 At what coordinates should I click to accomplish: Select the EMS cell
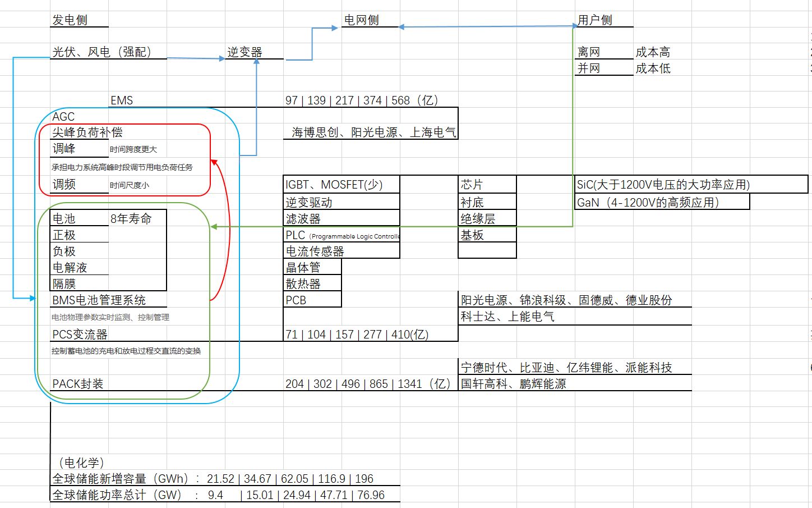point(122,100)
